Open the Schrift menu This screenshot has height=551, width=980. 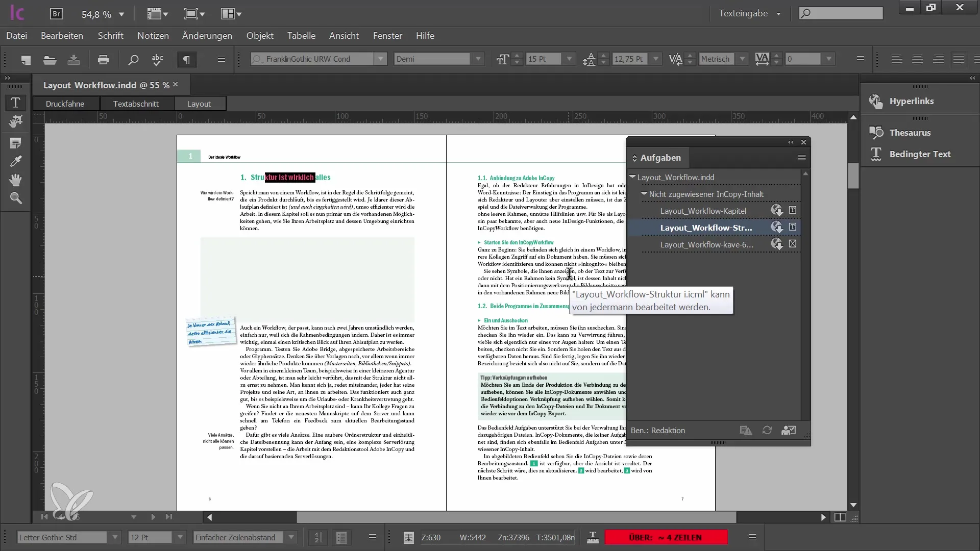[110, 36]
